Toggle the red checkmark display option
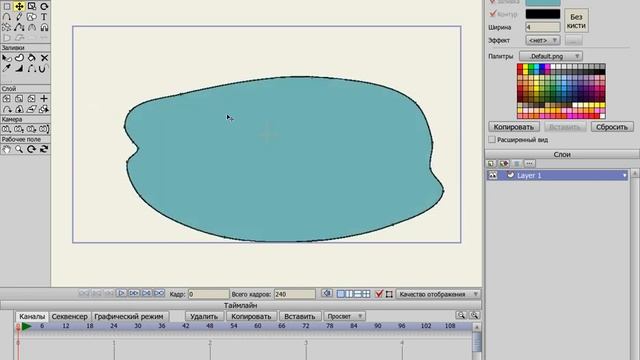This screenshot has height=360, width=640. [379, 294]
